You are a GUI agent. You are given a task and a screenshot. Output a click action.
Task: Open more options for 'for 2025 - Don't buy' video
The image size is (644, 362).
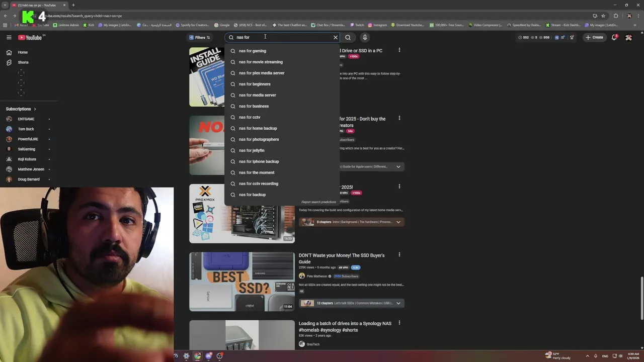click(x=399, y=118)
